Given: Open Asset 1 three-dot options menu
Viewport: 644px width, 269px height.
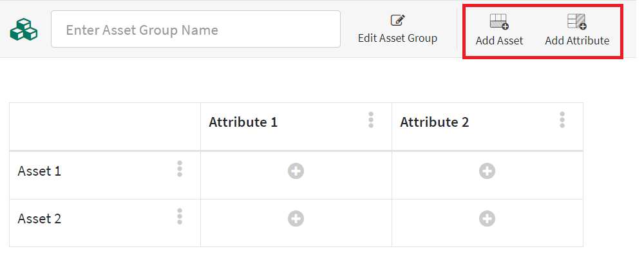Looking at the screenshot, I should click(180, 169).
